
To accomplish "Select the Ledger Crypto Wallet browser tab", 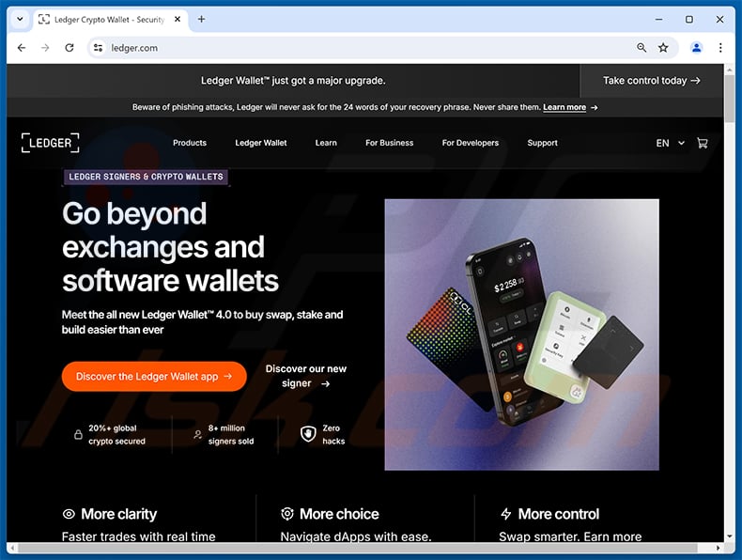I will point(110,20).
